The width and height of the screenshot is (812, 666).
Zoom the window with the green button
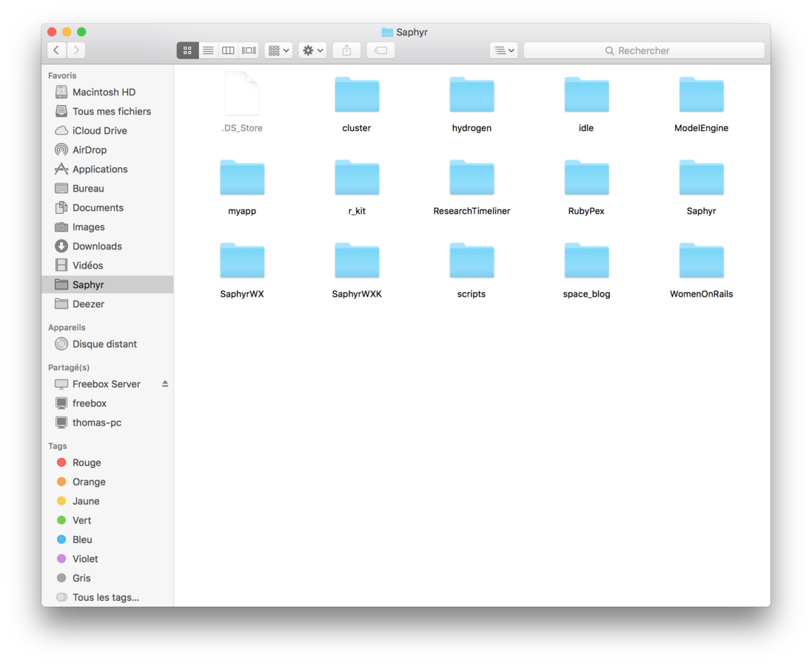coord(81,32)
